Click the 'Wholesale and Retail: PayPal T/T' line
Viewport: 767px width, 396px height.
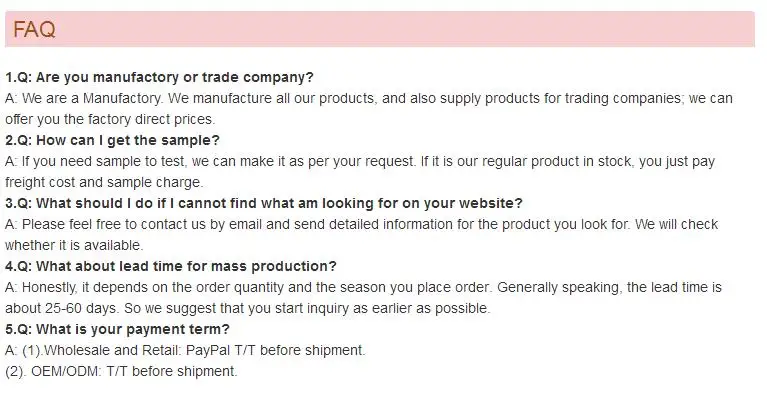(185, 350)
